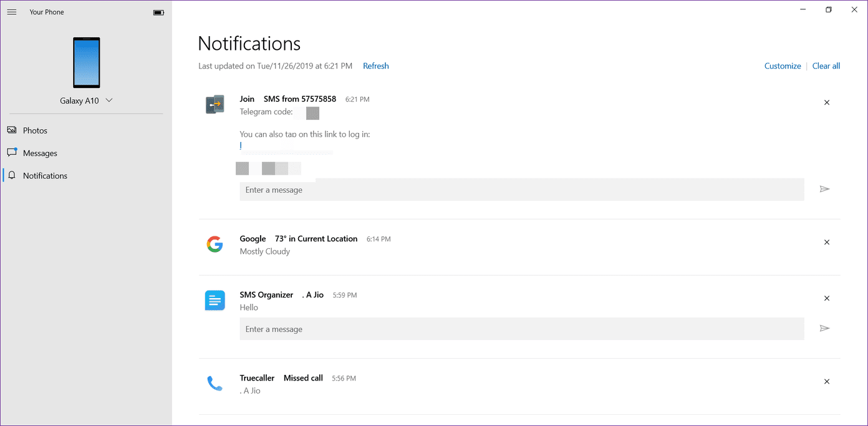This screenshot has width=868, height=426.
Task: Click the Join app icon
Action: click(215, 104)
